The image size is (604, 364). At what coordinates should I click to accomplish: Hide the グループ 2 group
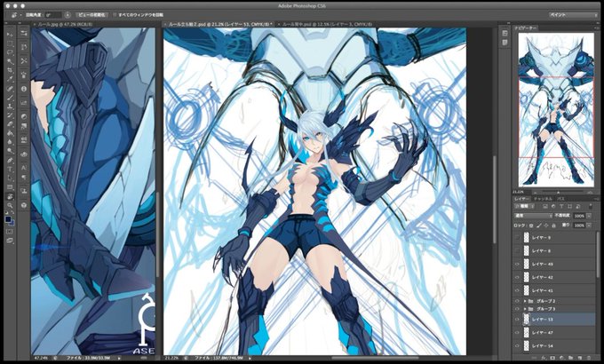517,301
